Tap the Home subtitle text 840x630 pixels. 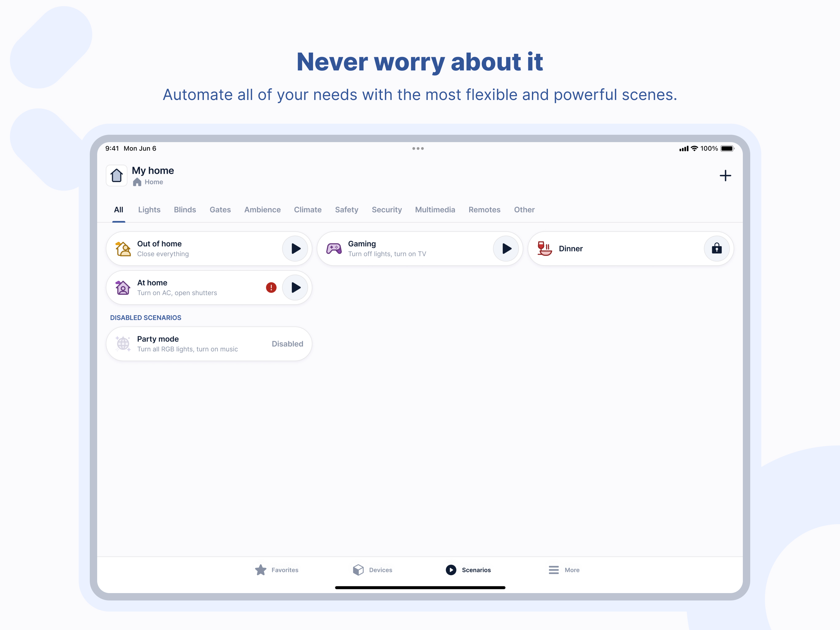point(153,182)
